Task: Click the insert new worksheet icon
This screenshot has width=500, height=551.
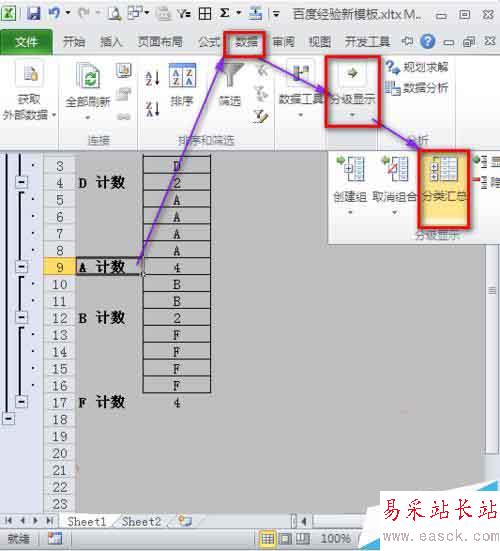Action: coord(184,521)
